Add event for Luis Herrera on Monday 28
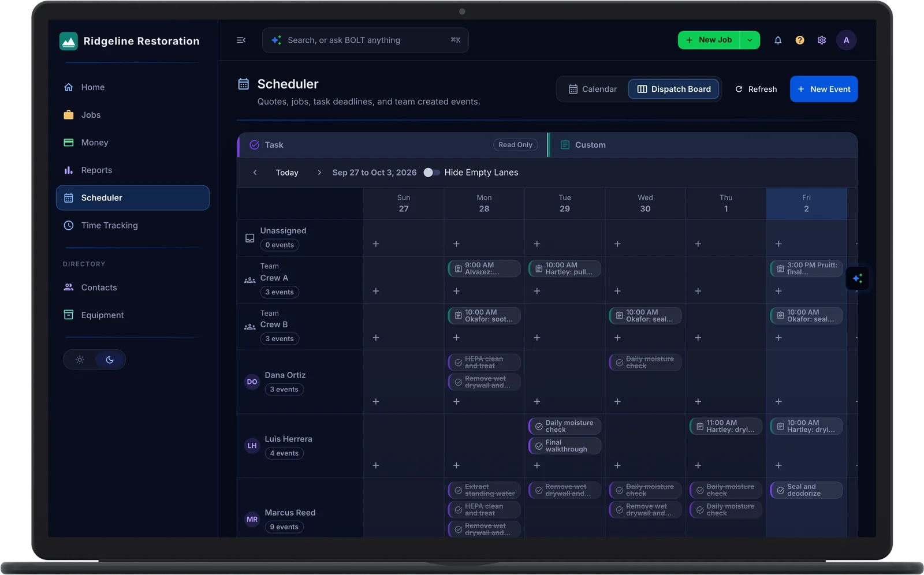Viewport: 924px width, 575px height. pyautogui.click(x=456, y=465)
